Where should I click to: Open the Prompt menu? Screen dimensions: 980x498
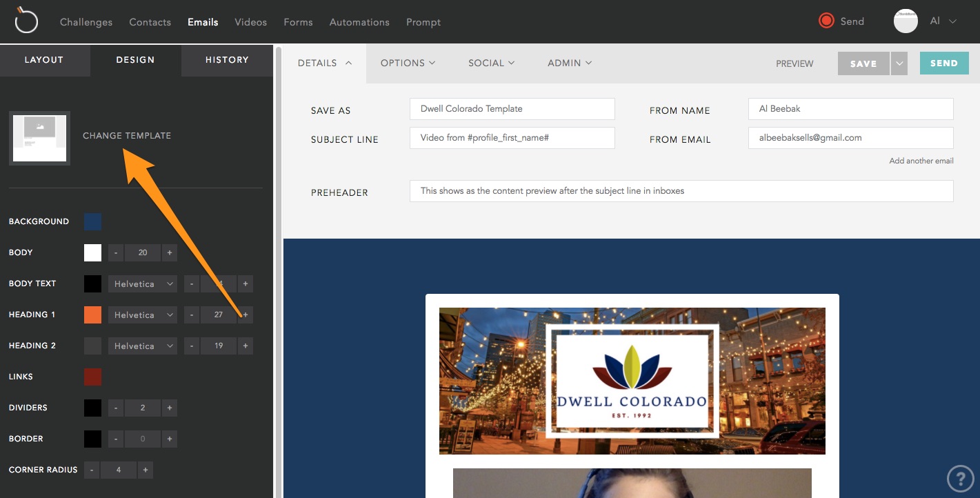tap(423, 22)
